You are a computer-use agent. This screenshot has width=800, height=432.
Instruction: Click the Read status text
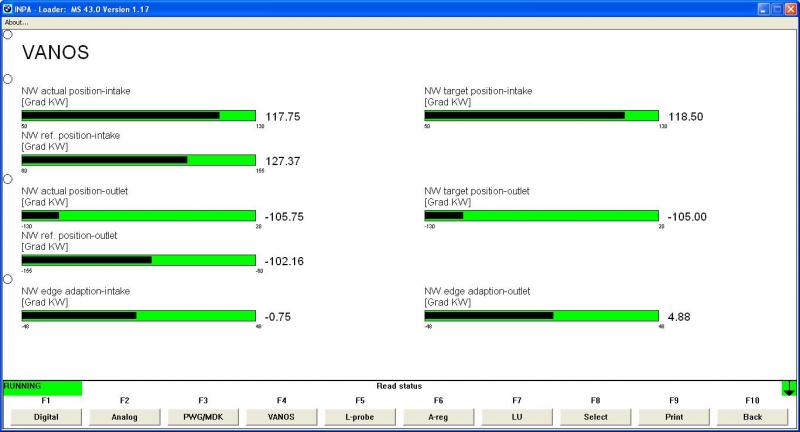click(x=399, y=386)
